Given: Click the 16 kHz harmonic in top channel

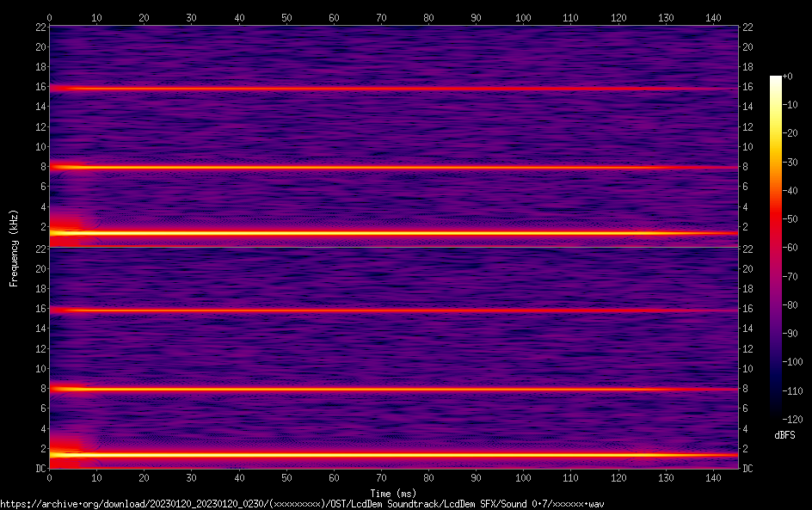Looking at the screenshot, I should coord(387,89).
